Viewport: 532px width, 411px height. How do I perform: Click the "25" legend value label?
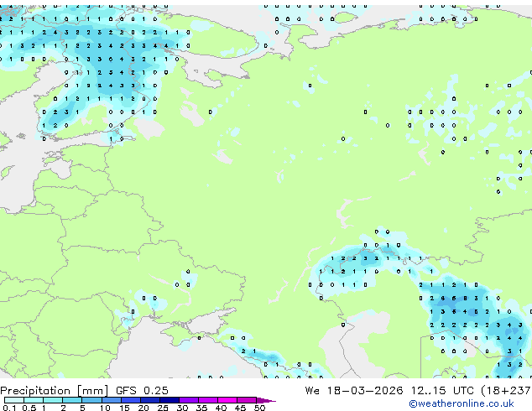pyautogui.click(x=163, y=408)
